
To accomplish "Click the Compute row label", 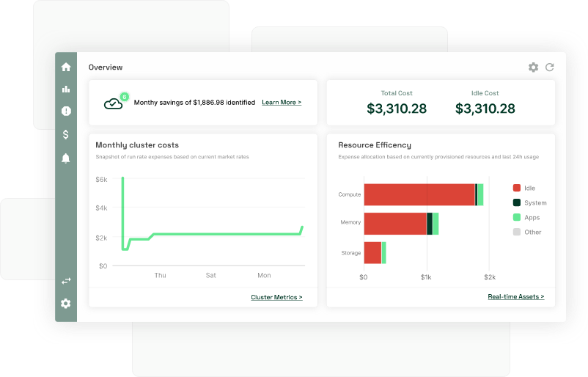I will click(x=350, y=194).
